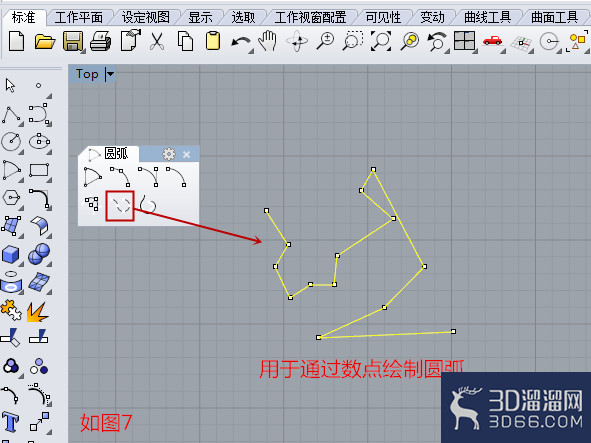591x443 pixels.
Task: Paste from clipboard icon
Action: pyautogui.click(x=213, y=41)
